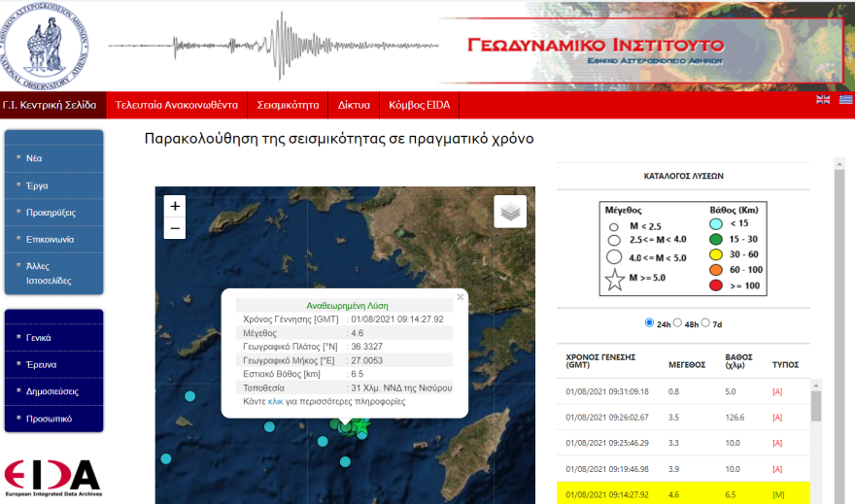Open the Σεισμικότητα menu
This screenshot has width=855, height=504.
tap(289, 104)
